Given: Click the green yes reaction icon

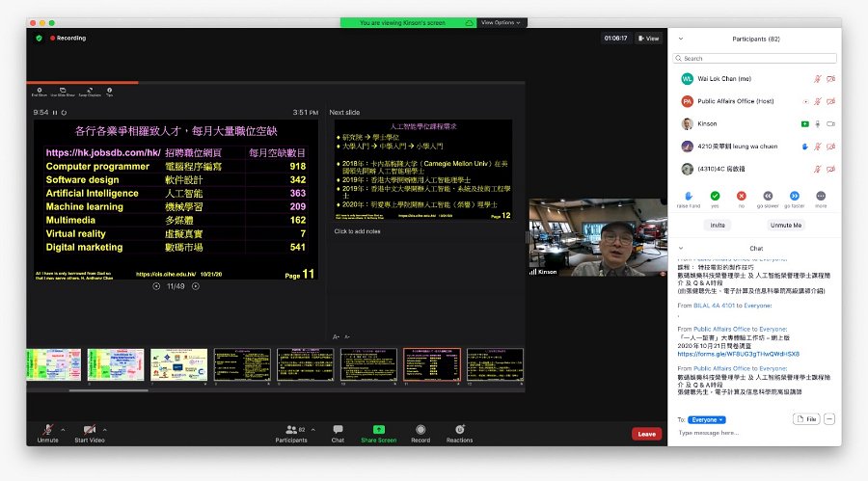Looking at the screenshot, I should point(715,196).
